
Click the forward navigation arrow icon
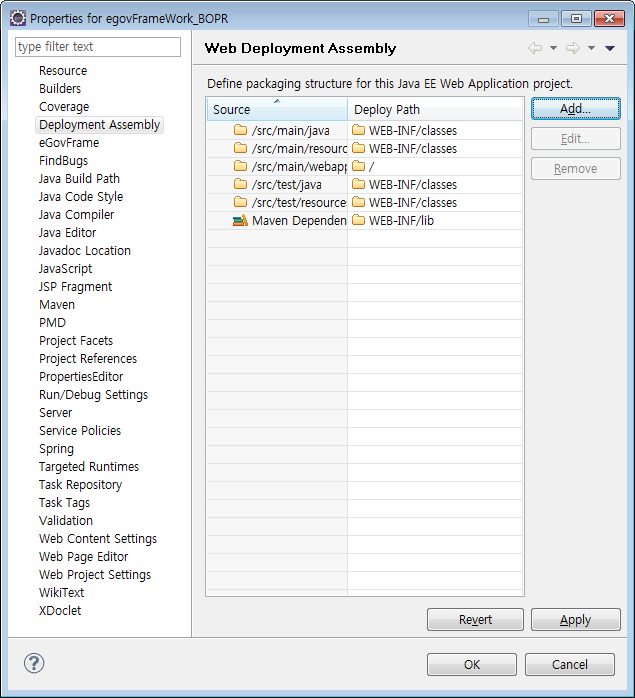(572, 48)
